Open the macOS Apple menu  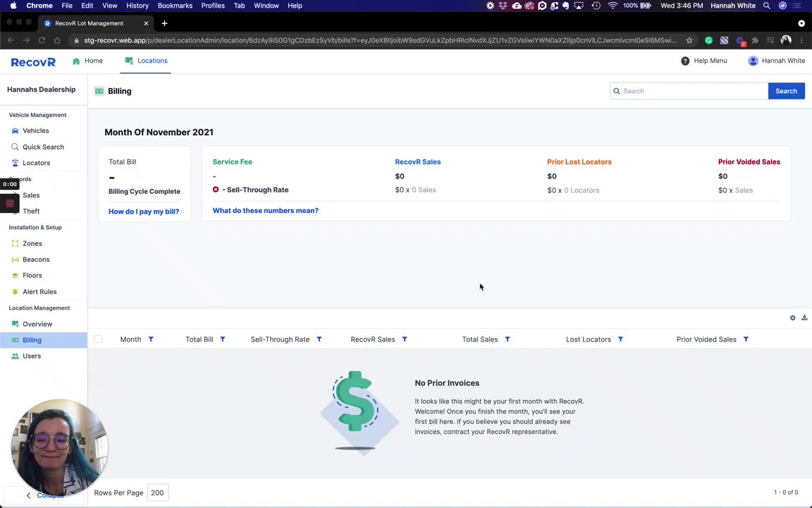13,6
